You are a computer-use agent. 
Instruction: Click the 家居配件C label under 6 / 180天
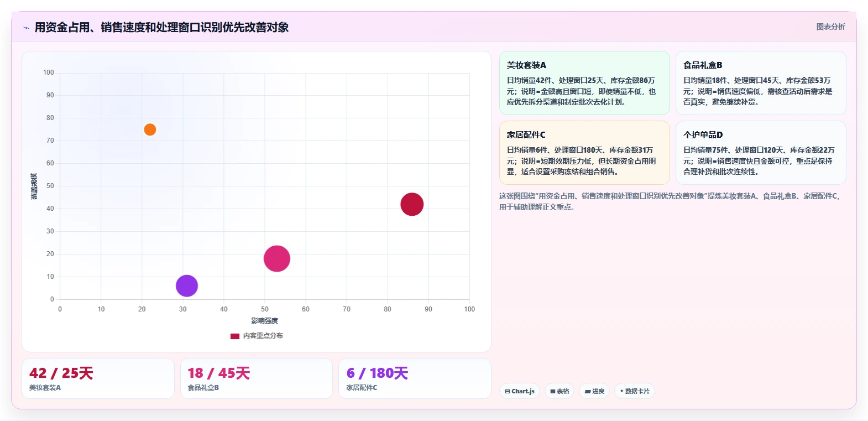coord(362,388)
